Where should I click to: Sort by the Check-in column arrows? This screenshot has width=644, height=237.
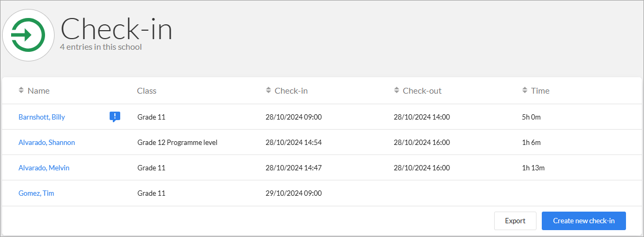pyautogui.click(x=269, y=90)
